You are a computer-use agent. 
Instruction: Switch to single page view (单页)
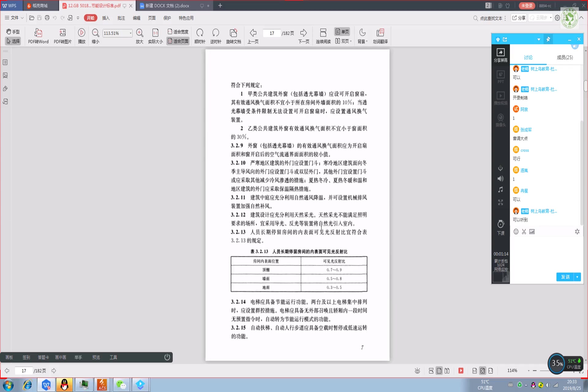(x=342, y=32)
